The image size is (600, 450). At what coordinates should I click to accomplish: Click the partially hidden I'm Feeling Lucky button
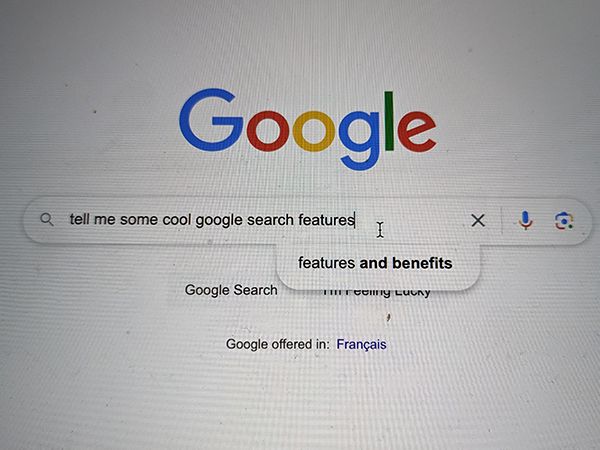coord(377,293)
